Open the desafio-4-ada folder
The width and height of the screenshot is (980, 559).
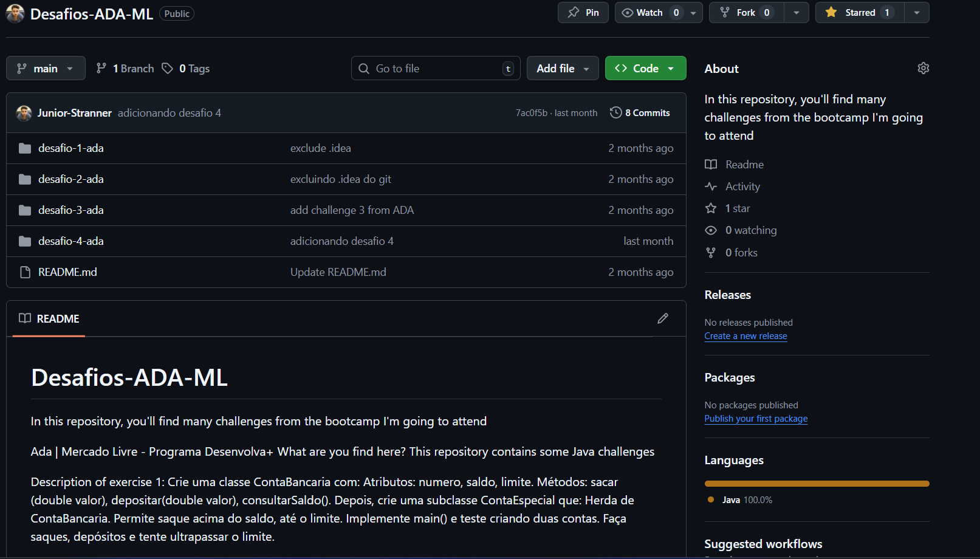(x=71, y=241)
